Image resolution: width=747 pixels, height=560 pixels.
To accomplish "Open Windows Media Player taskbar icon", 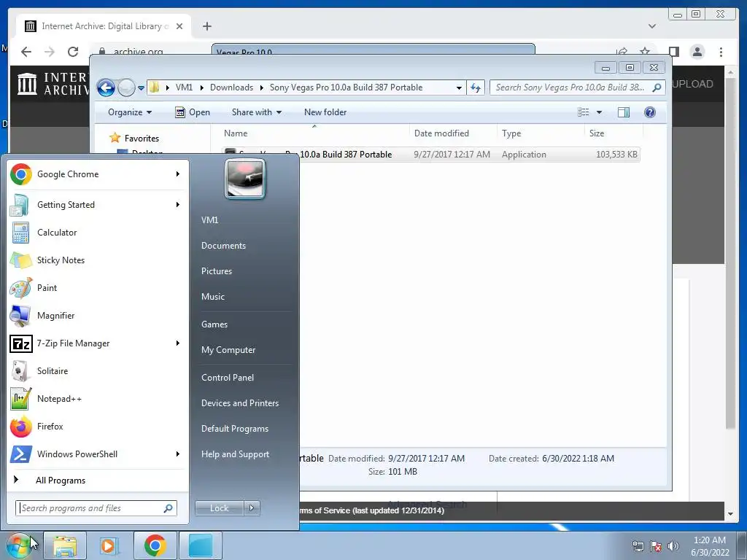I will pos(109,545).
